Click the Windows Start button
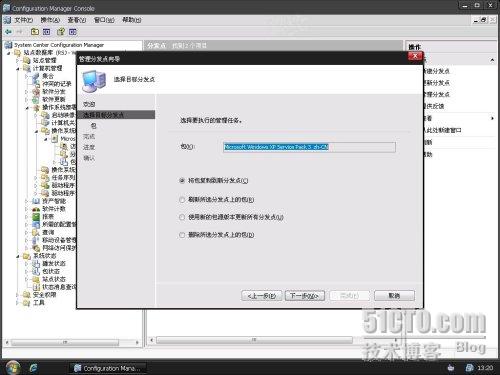Viewport: 500px width, 375px height. [12, 368]
